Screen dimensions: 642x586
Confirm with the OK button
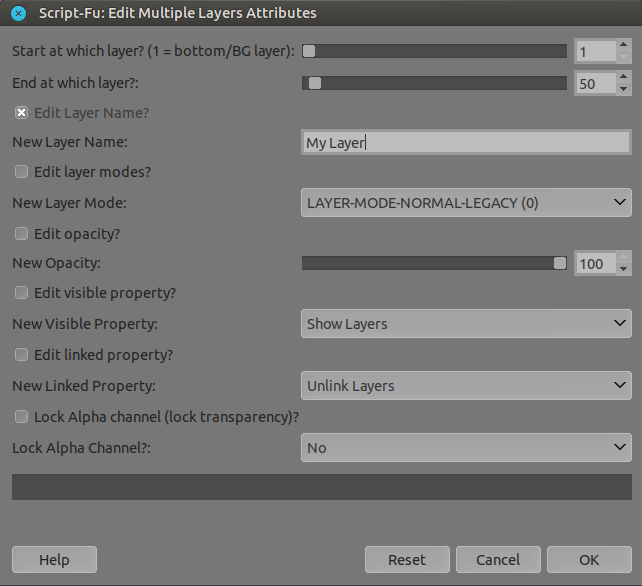tap(589, 560)
